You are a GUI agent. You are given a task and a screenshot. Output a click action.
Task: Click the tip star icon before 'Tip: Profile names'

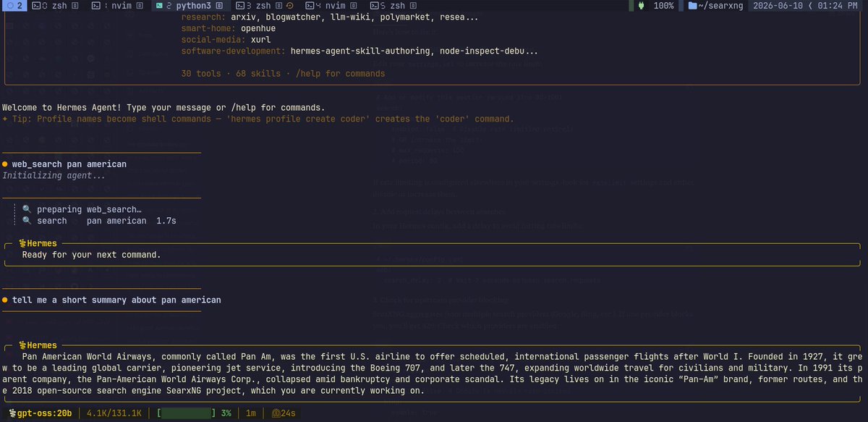(6, 119)
